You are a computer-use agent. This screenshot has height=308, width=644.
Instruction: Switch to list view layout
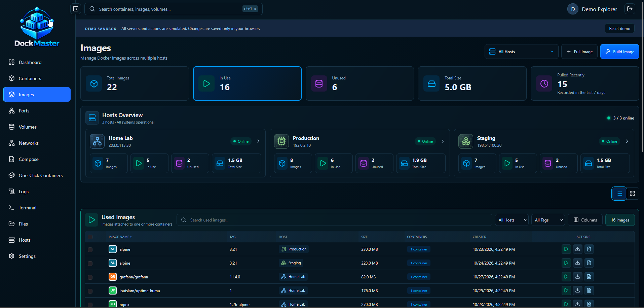[619, 194]
